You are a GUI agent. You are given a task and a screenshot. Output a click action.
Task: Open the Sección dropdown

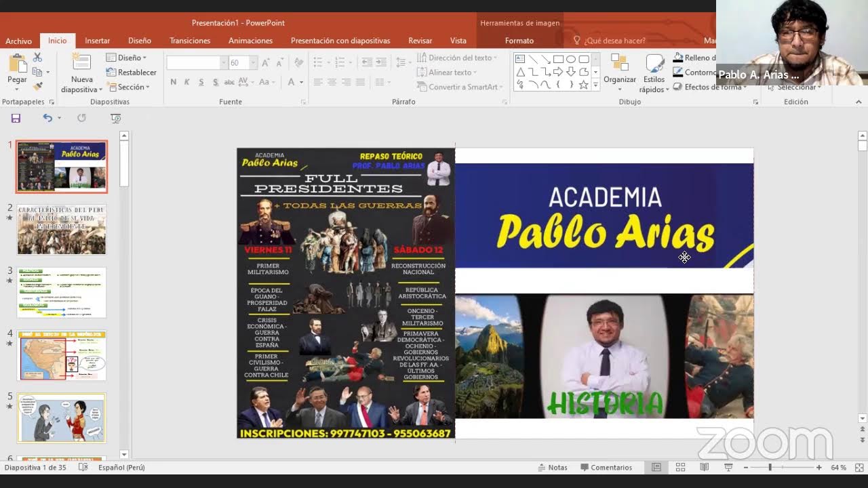point(128,87)
